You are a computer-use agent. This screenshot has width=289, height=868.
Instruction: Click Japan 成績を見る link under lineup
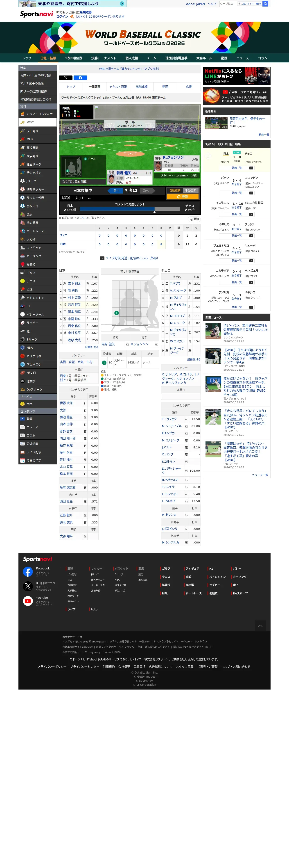(x=92, y=347)
